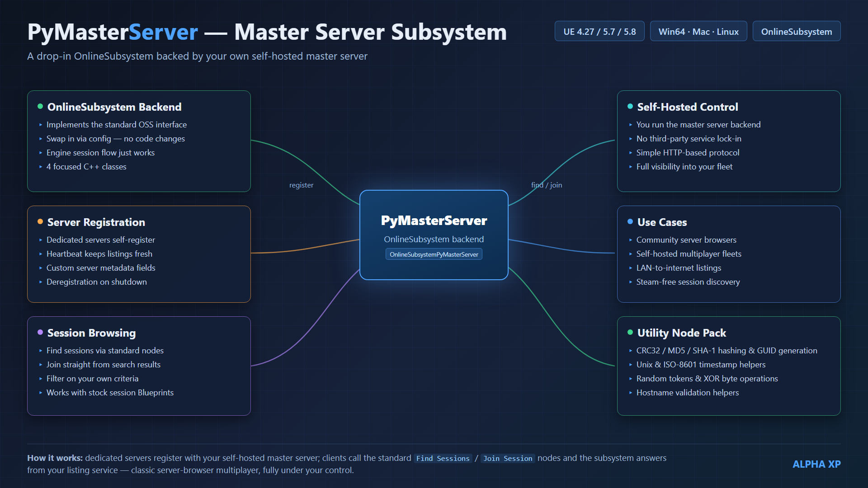This screenshot has height=488, width=868.
Task: Click the ALPHA XP logo text
Action: (816, 464)
